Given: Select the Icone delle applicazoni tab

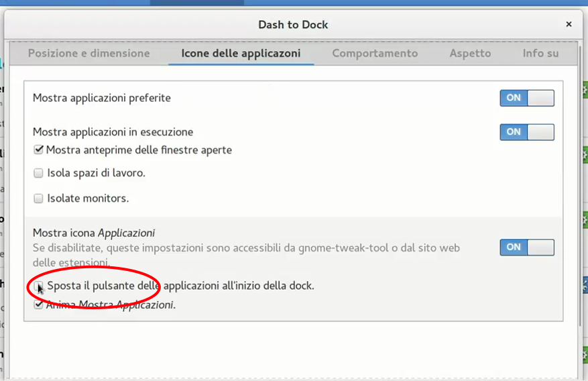Looking at the screenshot, I should pyautogui.click(x=241, y=53).
